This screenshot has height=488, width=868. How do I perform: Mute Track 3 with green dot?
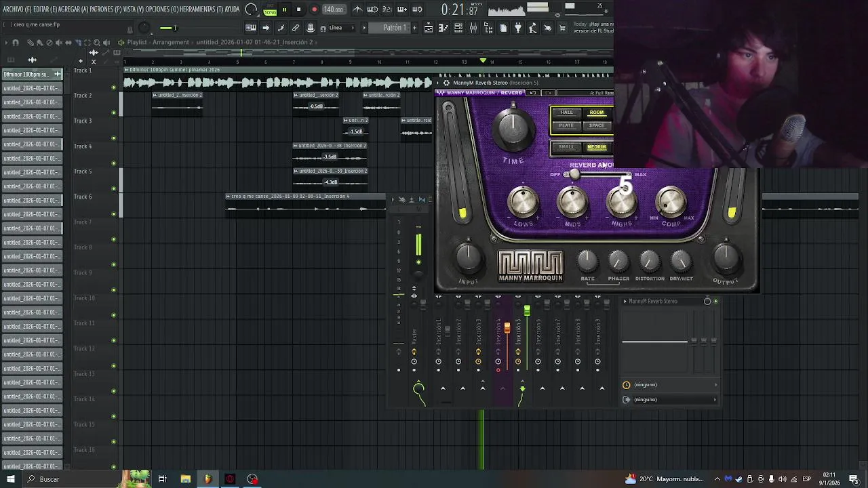(113, 138)
